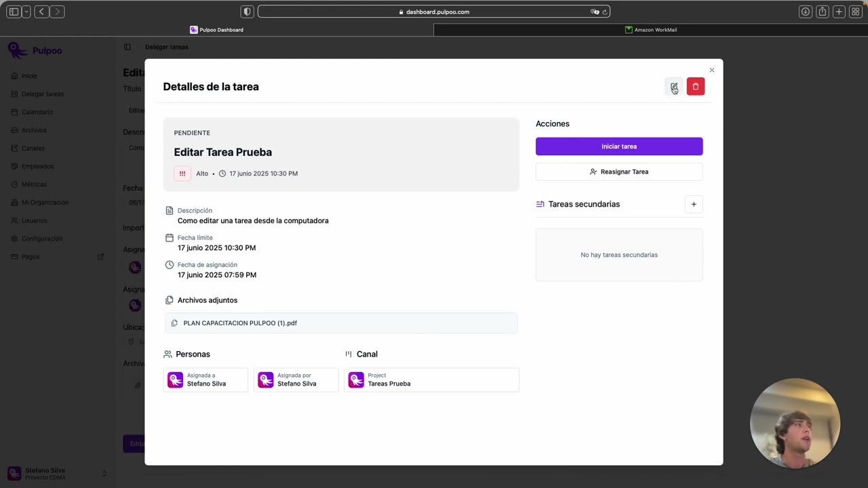The width and height of the screenshot is (868, 488).
Task: Open Calendario in the sidebar
Action: (x=37, y=112)
